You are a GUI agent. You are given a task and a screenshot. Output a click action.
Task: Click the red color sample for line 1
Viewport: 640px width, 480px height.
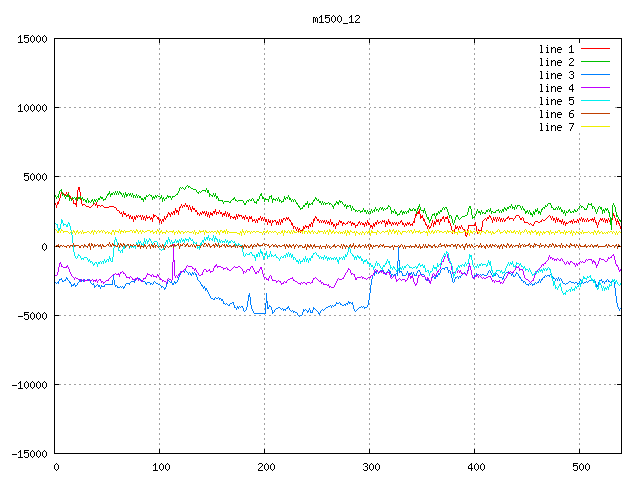596,49
